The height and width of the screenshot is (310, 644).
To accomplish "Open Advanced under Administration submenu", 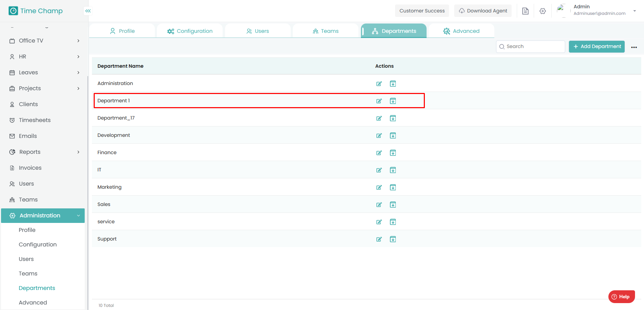I will [x=33, y=303].
